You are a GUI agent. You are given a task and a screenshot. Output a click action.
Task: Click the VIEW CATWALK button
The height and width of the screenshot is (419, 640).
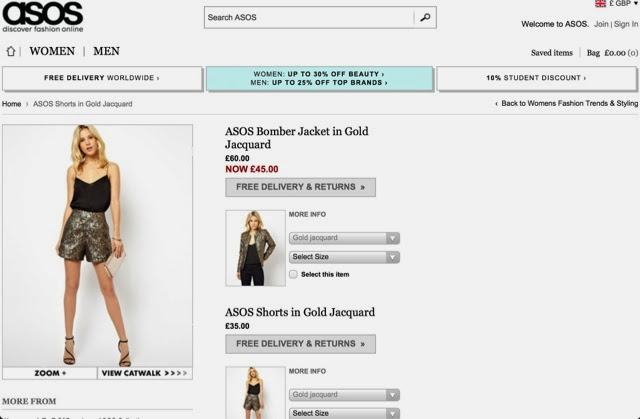point(145,373)
